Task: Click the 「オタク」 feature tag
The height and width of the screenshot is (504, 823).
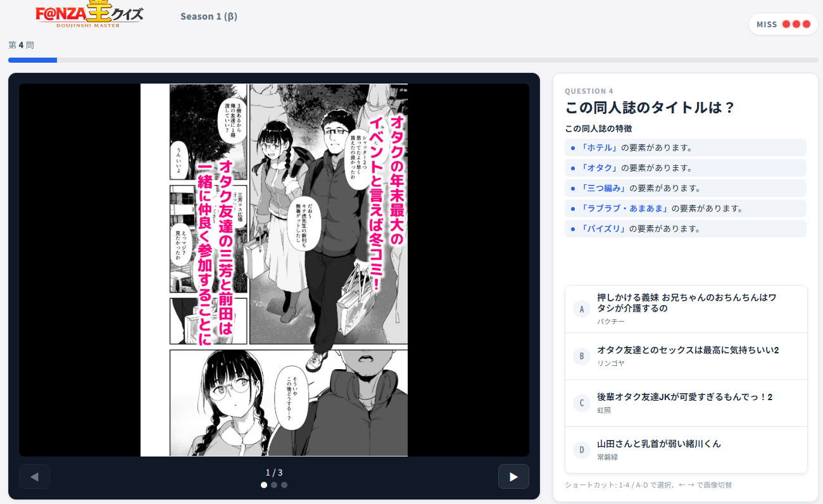Action: pos(686,168)
